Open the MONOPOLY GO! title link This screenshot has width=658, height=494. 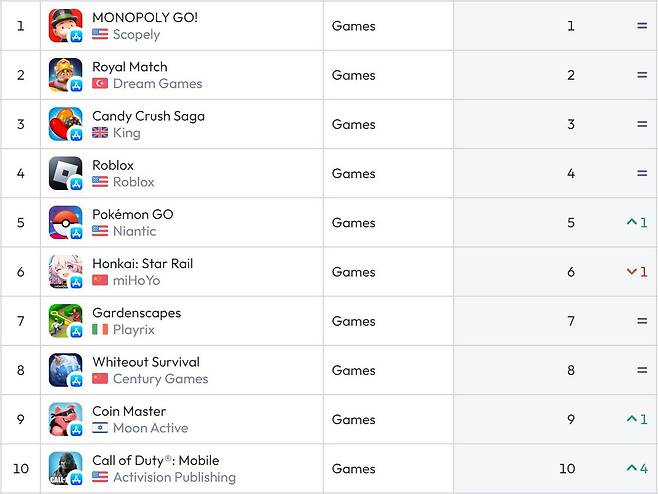[145, 17]
